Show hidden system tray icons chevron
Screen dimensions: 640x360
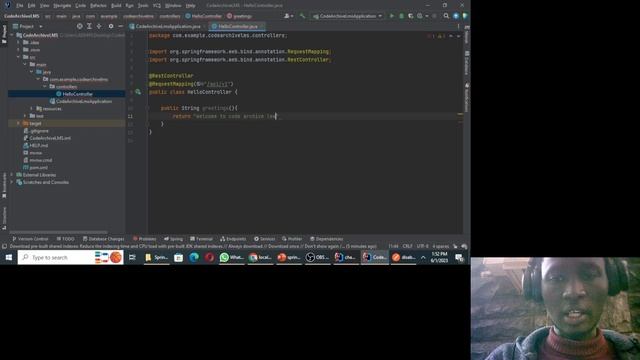click(423, 257)
